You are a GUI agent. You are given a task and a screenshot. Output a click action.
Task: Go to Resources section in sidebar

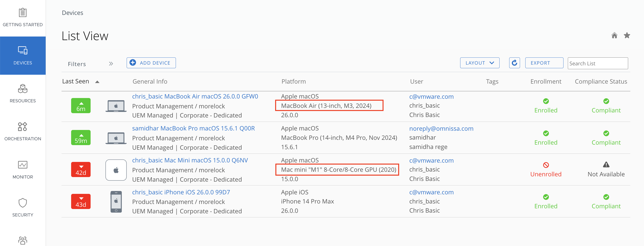(x=23, y=93)
